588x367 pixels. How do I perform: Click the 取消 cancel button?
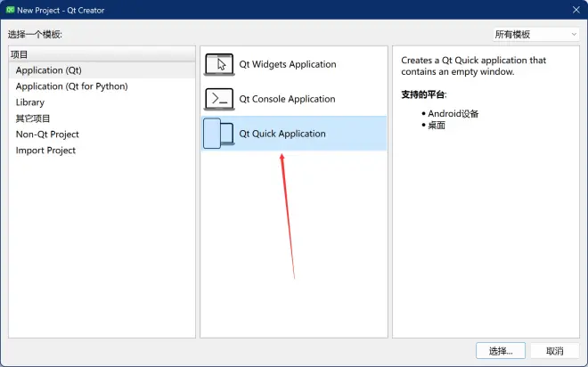coord(555,351)
